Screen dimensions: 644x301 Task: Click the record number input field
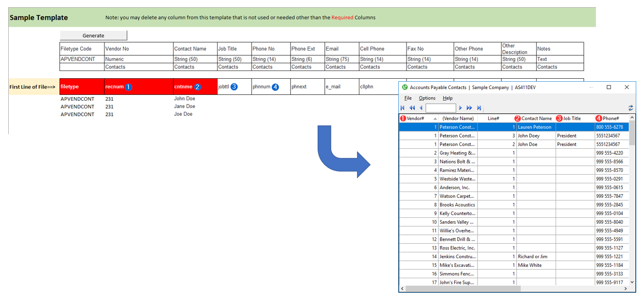tap(440, 108)
